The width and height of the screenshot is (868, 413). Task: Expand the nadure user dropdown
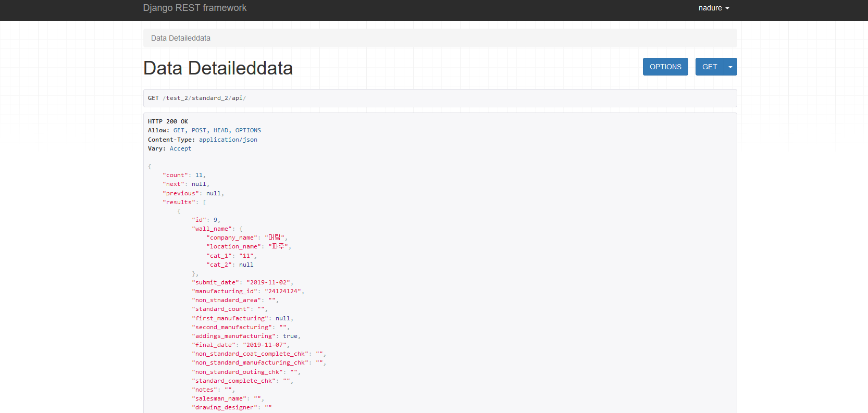(714, 8)
